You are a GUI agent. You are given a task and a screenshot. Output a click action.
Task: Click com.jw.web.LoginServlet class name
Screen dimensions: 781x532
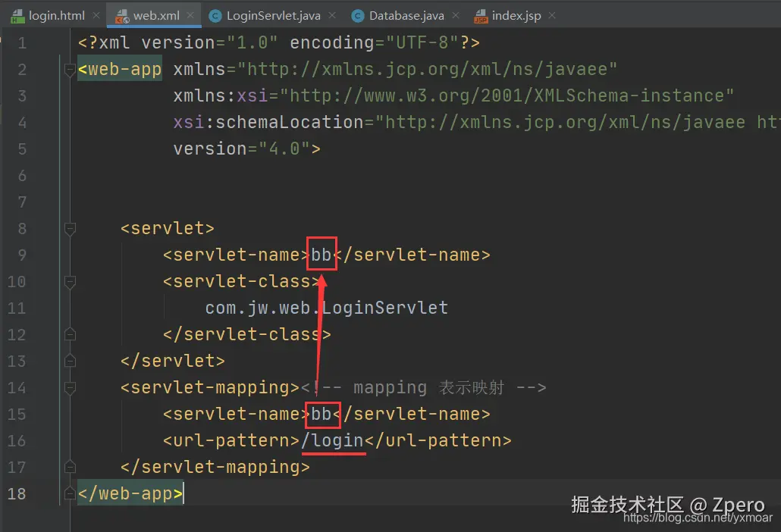326,308
